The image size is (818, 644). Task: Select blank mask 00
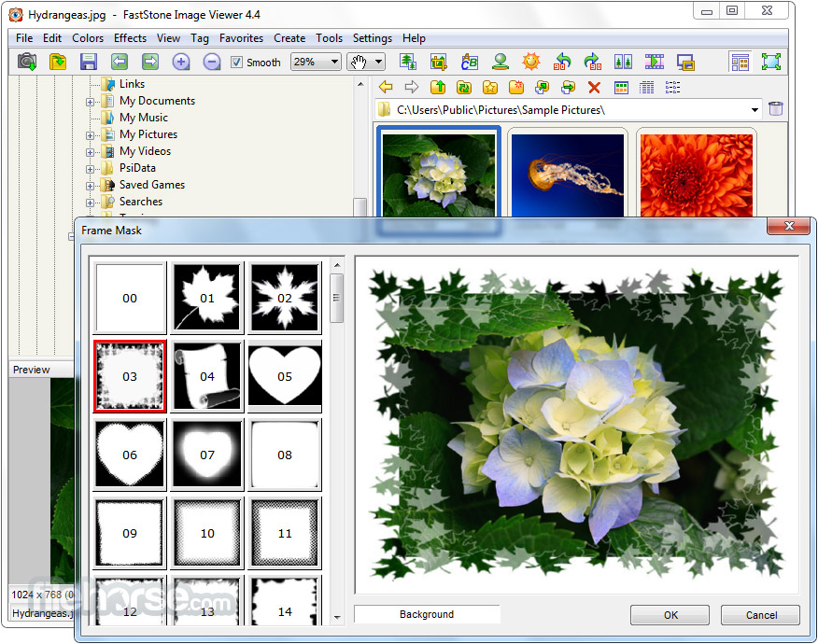[x=130, y=298]
